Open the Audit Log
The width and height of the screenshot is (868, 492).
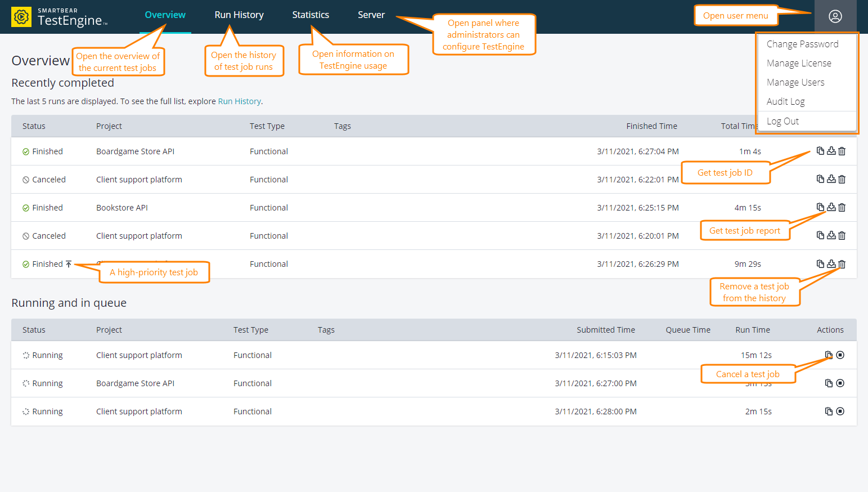pyautogui.click(x=785, y=101)
